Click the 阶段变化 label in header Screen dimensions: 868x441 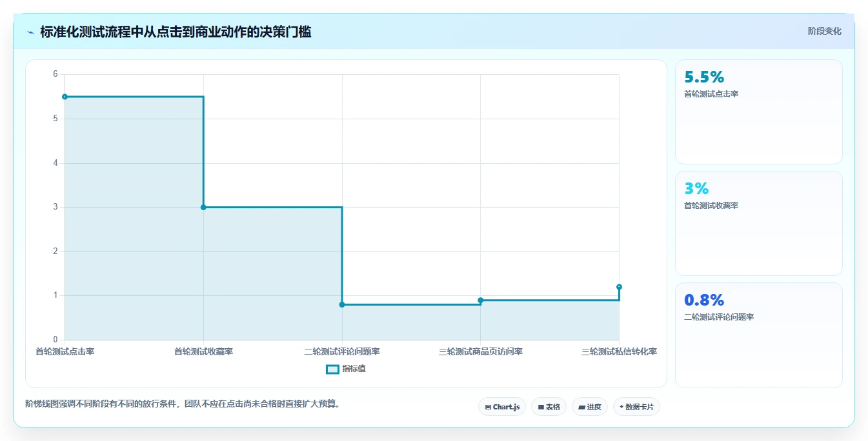pos(824,31)
